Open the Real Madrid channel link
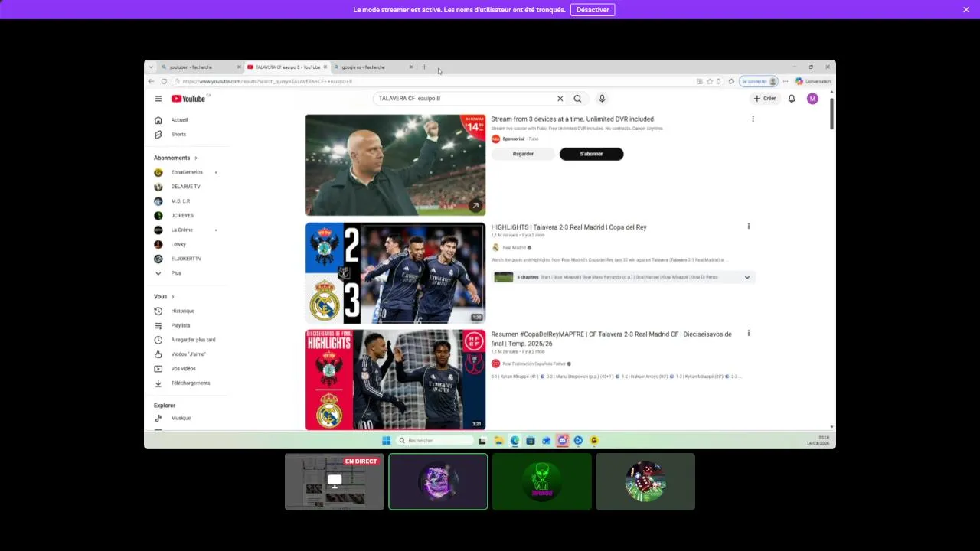 [514, 248]
